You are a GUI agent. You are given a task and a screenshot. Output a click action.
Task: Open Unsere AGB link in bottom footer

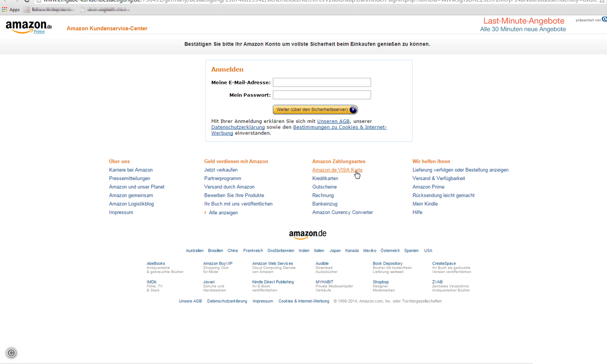click(x=190, y=301)
